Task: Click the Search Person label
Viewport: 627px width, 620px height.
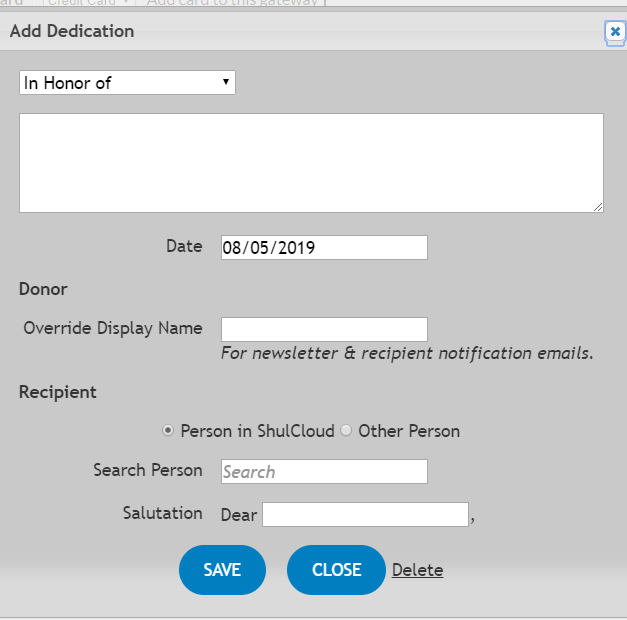Action: click(148, 470)
